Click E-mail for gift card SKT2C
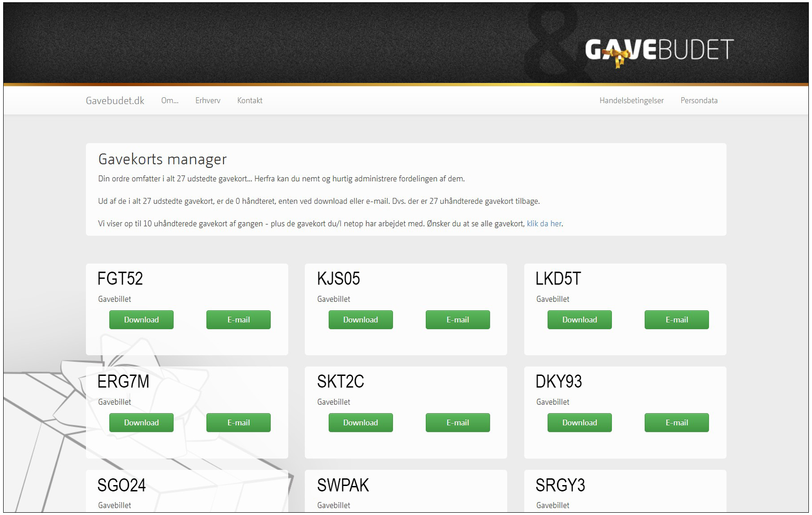 click(x=458, y=423)
